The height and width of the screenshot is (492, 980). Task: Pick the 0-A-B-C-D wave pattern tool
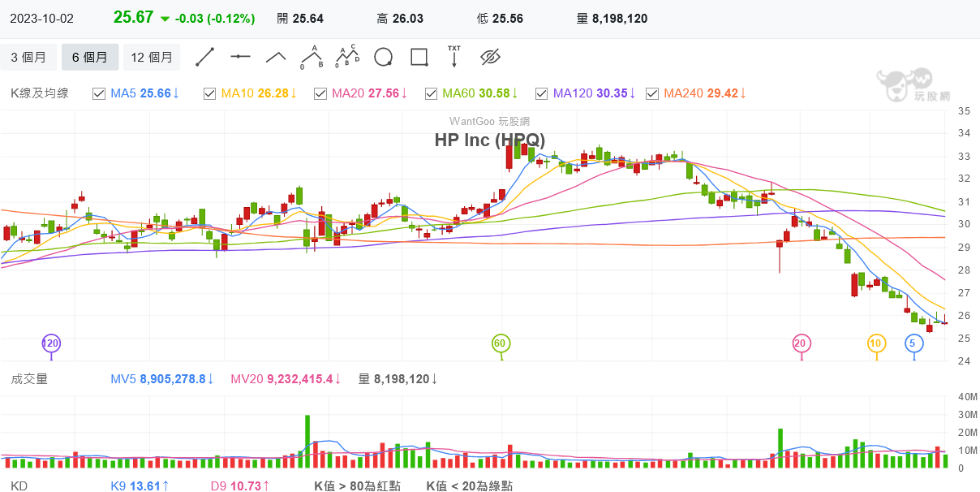(347, 57)
